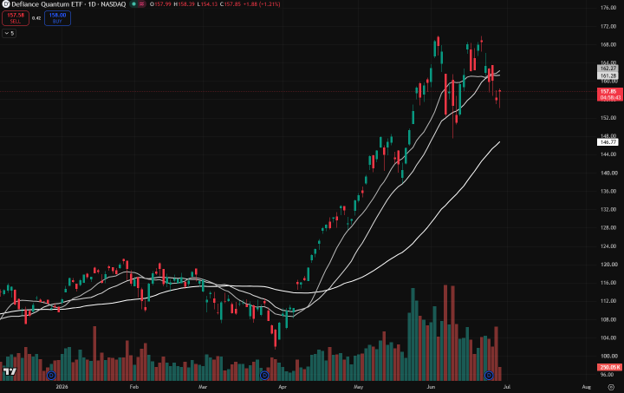Viewport: 624px width, 393px height.
Task: Click the 104.00 price axis label
Action: (x=608, y=338)
